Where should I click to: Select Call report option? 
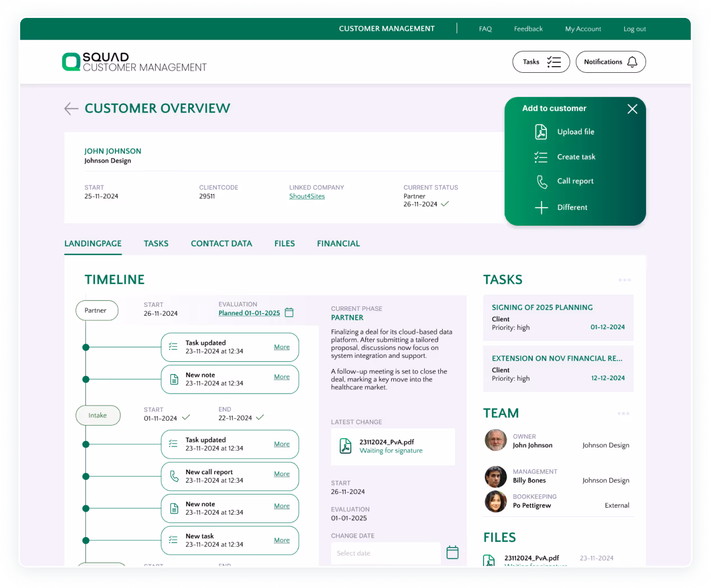click(575, 181)
